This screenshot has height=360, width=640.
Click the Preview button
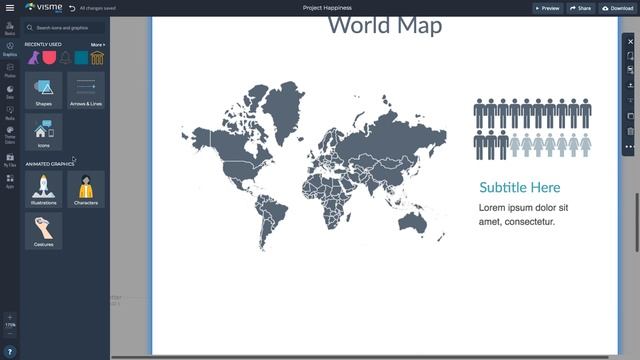(548, 8)
